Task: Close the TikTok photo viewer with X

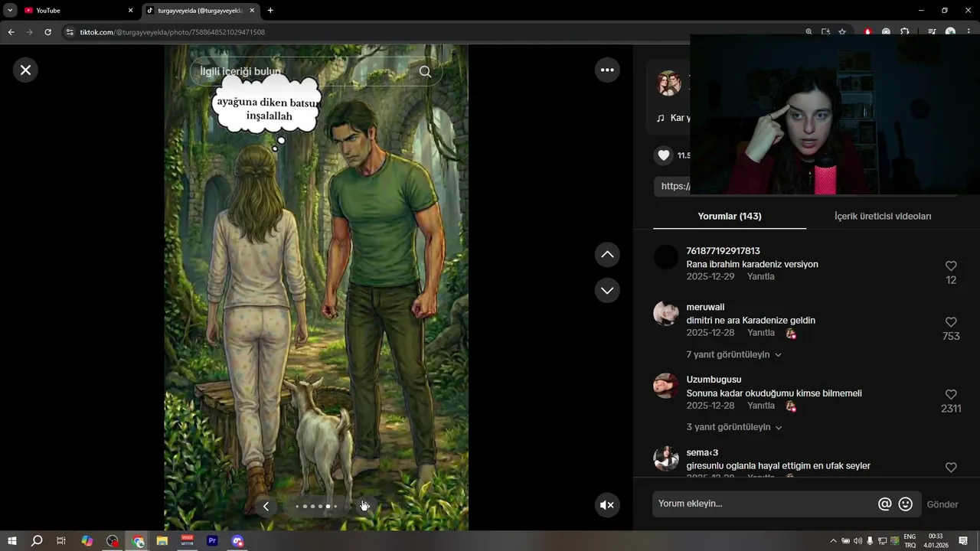Action: click(x=25, y=70)
